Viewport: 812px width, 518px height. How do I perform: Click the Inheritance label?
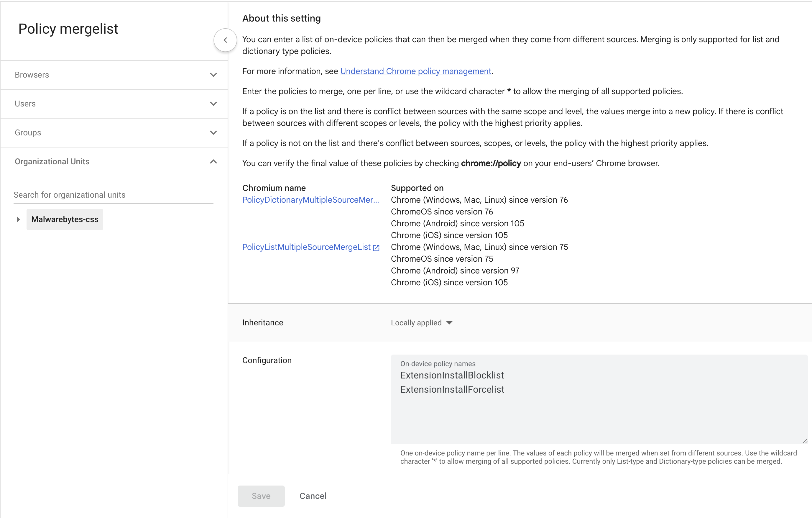[263, 323]
